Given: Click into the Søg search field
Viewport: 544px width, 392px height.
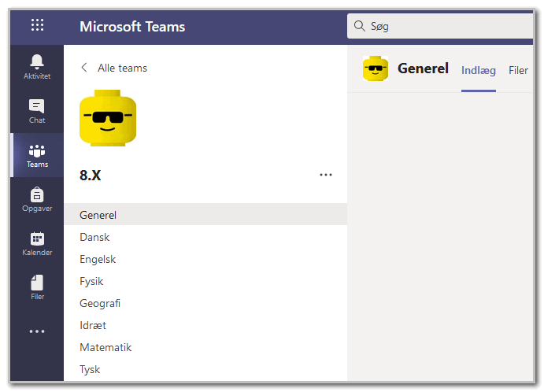Looking at the screenshot, I should pyautogui.click(x=439, y=26).
